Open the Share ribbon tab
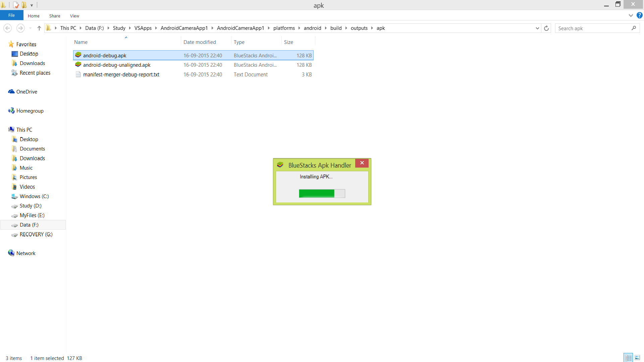 pos(55,16)
